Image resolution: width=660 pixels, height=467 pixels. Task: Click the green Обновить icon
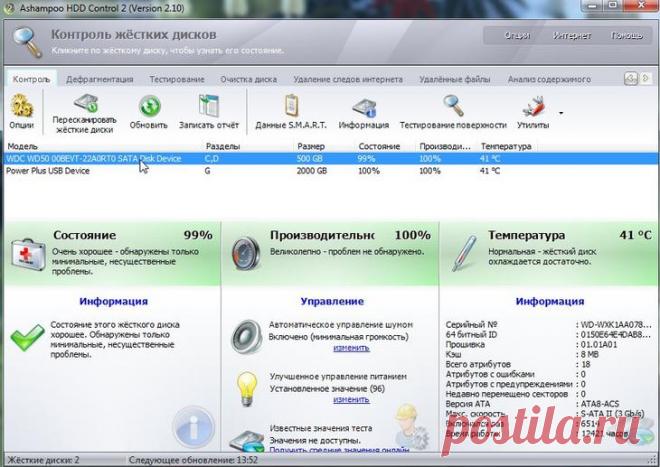(x=149, y=105)
